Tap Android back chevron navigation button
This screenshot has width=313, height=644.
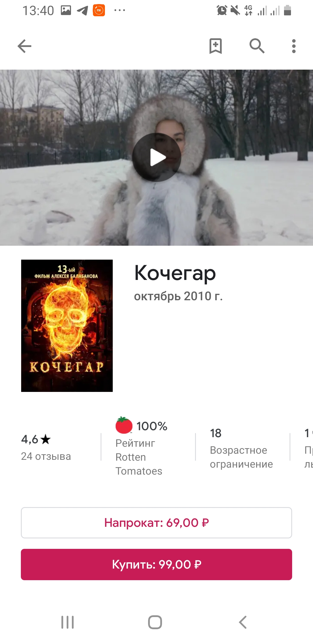[243, 622]
